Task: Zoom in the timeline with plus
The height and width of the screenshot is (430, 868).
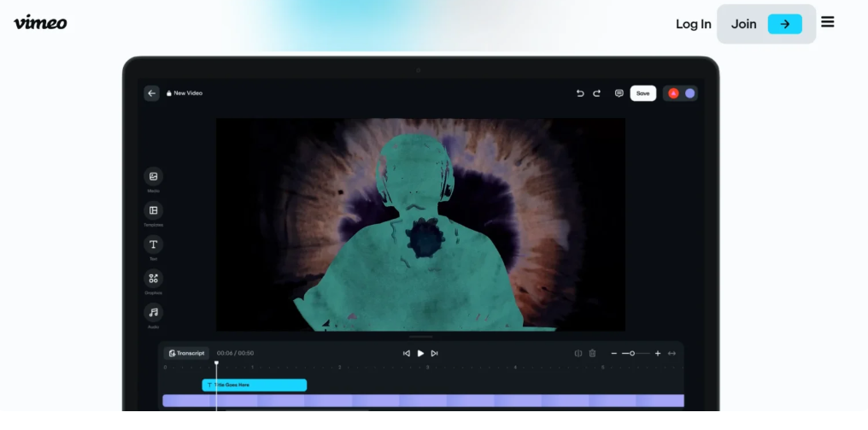Action: (658, 354)
